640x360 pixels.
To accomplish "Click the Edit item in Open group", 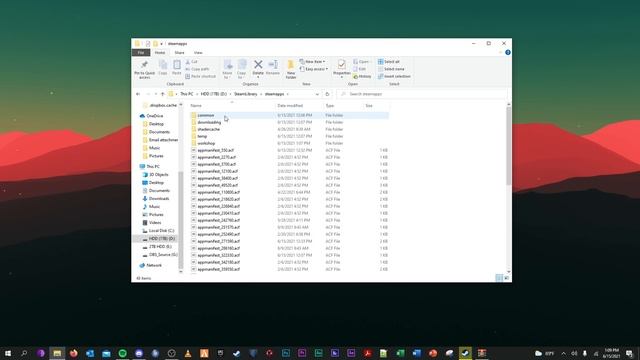I will pos(360,69).
